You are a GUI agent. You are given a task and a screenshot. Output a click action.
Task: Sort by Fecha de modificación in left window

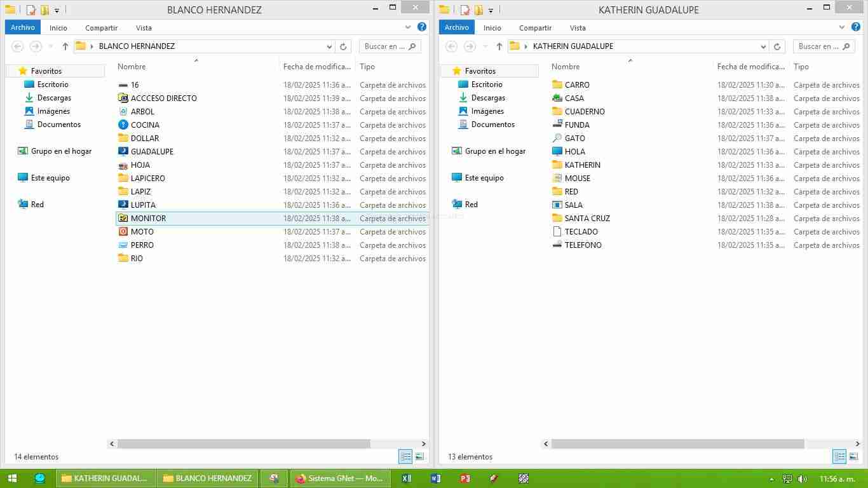click(317, 67)
